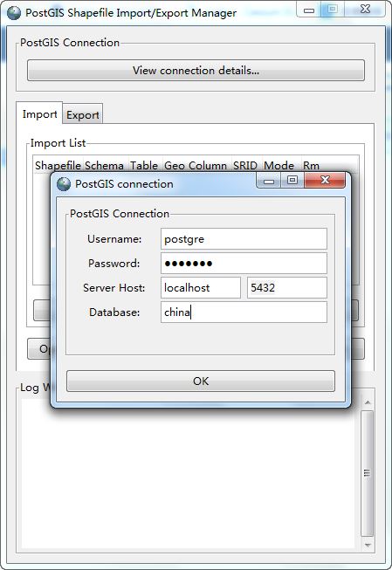Close the Import/Export Manager window

point(365,9)
